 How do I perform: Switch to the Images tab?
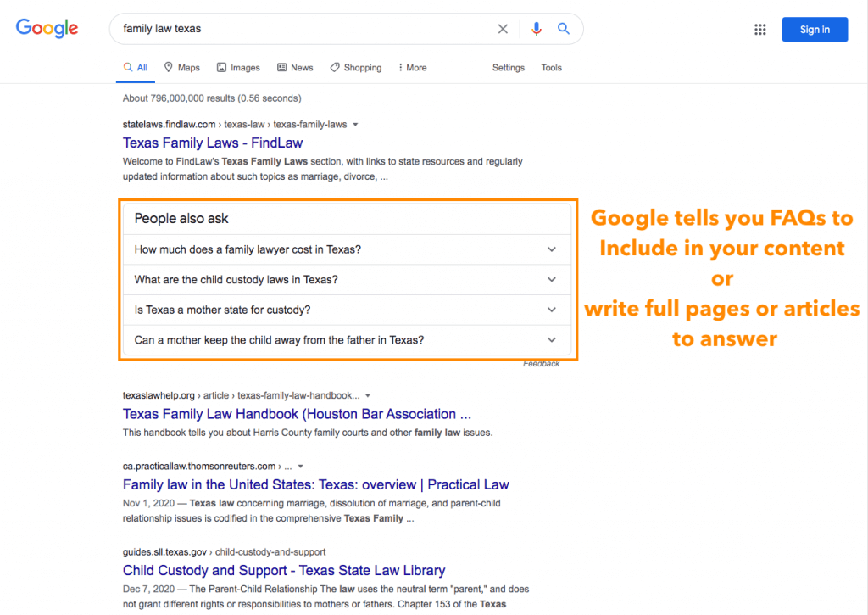(x=238, y=68)
